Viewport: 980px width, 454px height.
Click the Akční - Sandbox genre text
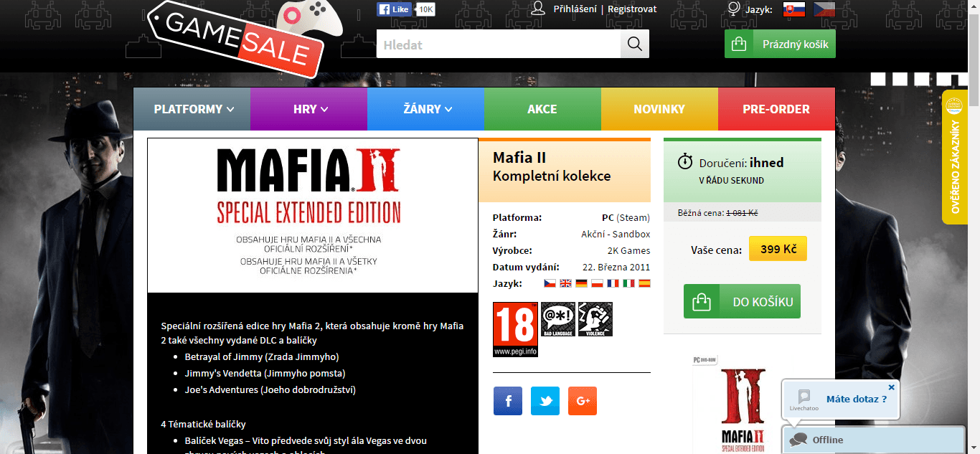pyautogui.click(x=616, y=234)
